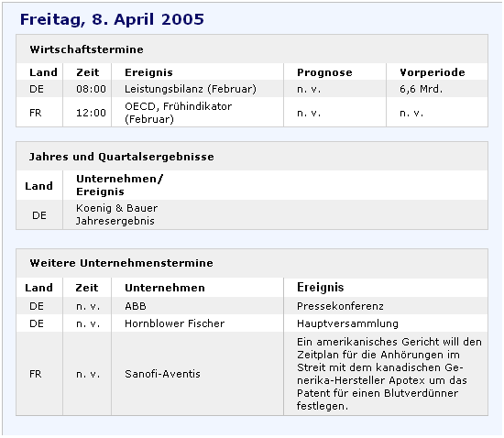Select the Vorperiode column header
The image size is (504, 438).
click(x=432, y=72)
